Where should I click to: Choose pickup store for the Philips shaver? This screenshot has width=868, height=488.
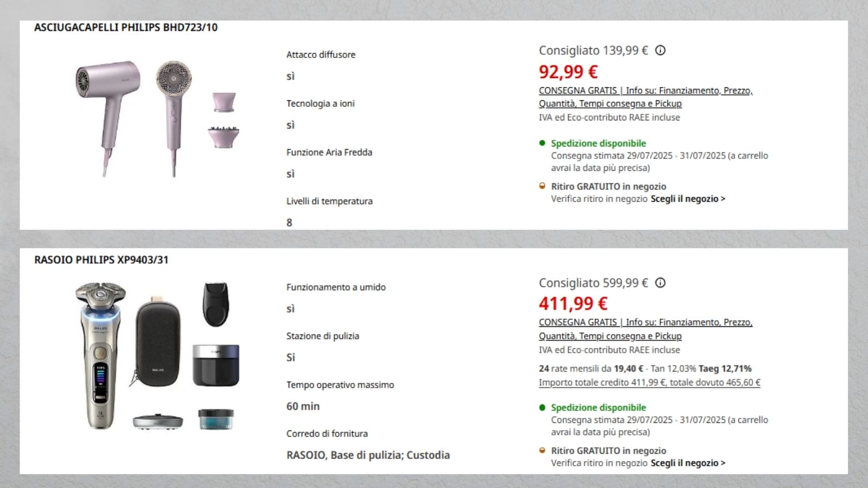tap(688, 463)
